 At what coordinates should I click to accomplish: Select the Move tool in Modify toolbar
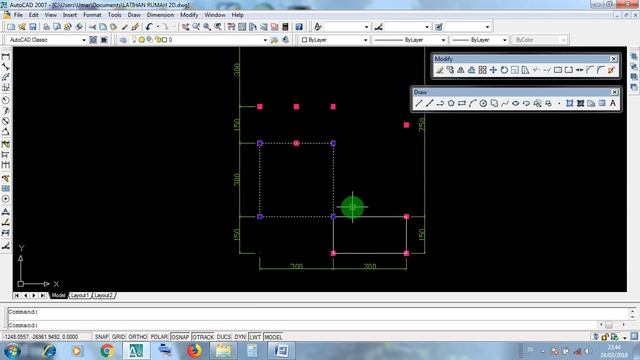493,70
